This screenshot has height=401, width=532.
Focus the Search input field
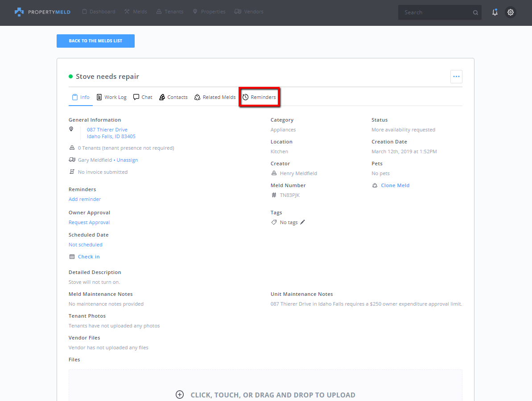435,12
